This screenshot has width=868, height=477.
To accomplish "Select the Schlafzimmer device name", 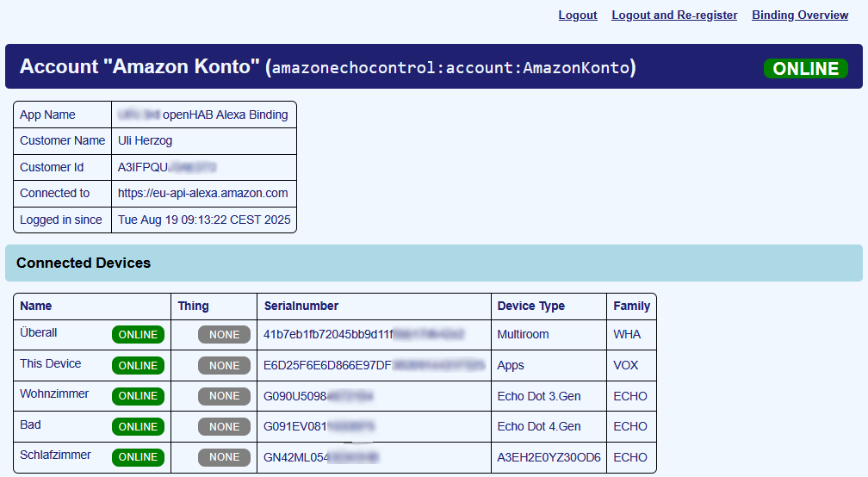I will [x=55, y=455].
